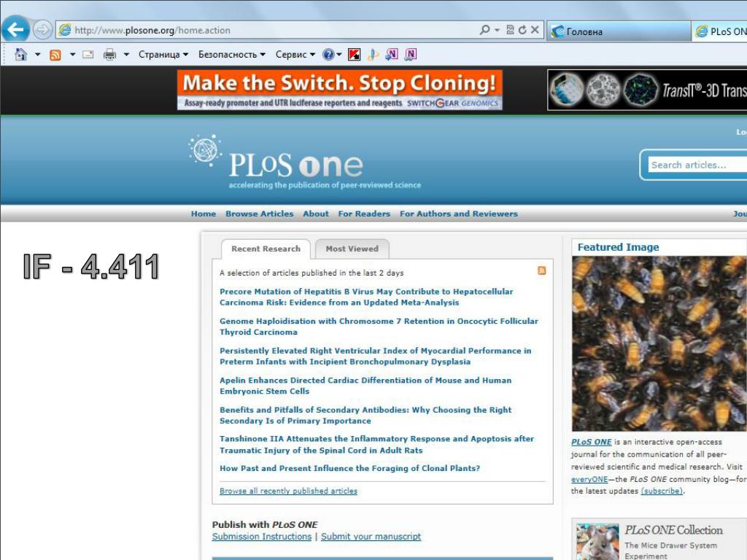Open Apelin Enhances Directed Cardiac Differentiation article

(x=365, y=386)
